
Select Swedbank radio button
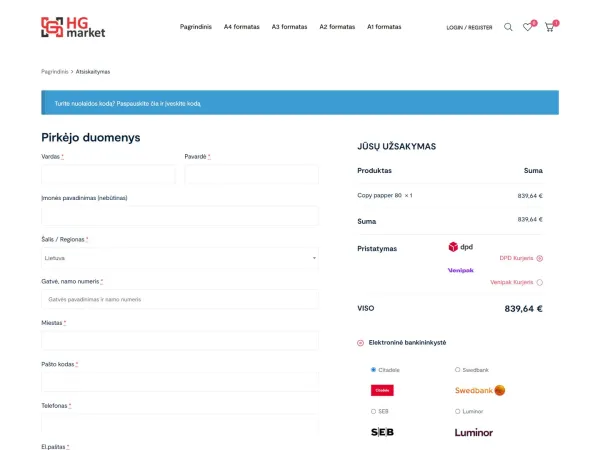[457, 370]
